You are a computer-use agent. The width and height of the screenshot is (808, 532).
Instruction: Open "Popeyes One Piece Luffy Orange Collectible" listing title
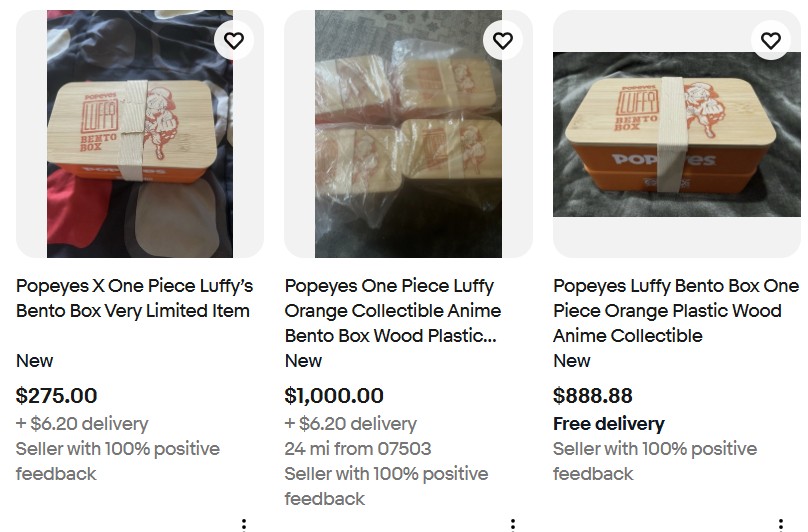393,310
